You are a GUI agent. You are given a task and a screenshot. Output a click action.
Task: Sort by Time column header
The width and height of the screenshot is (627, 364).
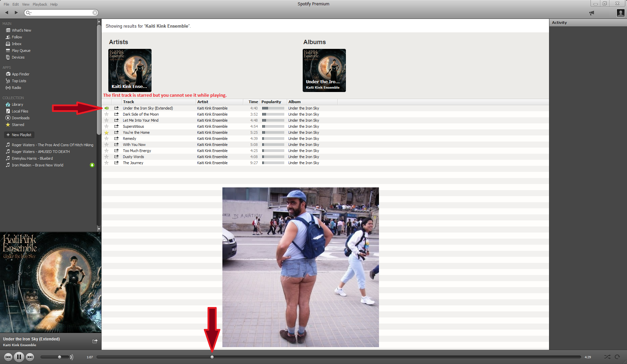click(x=252, y=102)
